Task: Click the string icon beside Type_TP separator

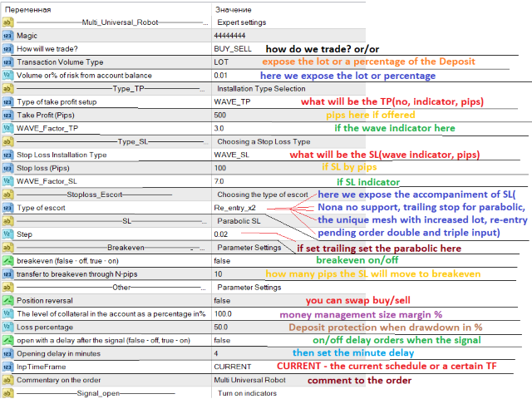Action: click(x=7, y=89)
